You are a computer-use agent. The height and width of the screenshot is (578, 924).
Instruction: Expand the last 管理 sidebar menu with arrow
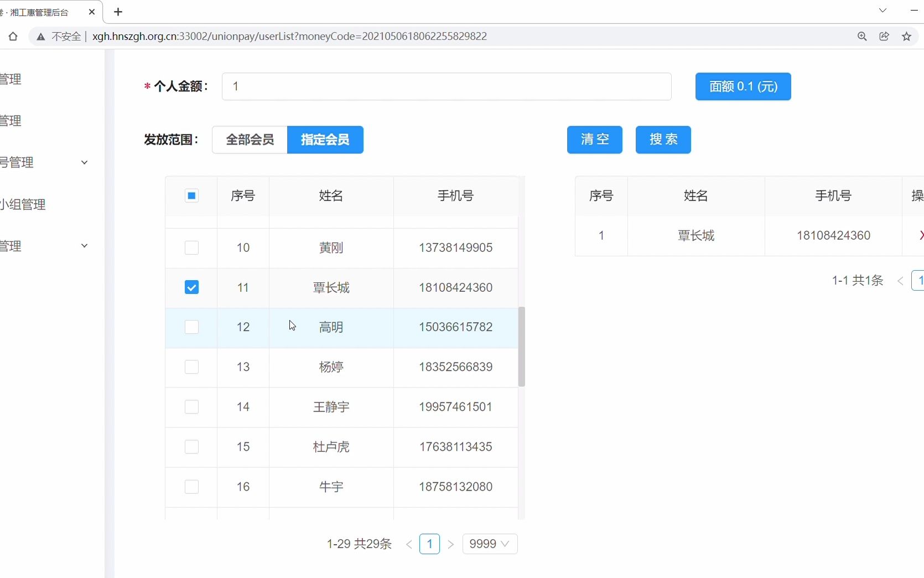pyautogui.click(x=44, y=246)
